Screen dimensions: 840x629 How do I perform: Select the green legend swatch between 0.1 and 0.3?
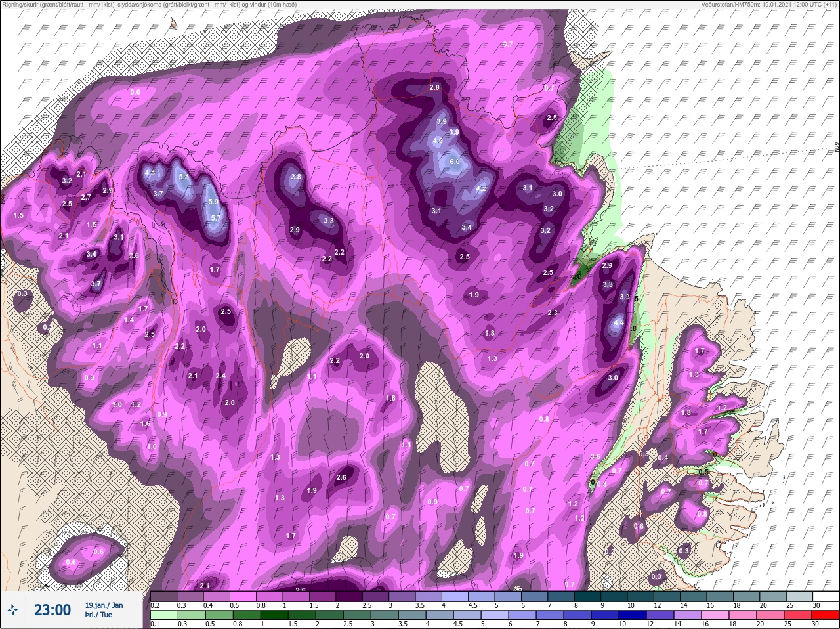click(164, 615)
